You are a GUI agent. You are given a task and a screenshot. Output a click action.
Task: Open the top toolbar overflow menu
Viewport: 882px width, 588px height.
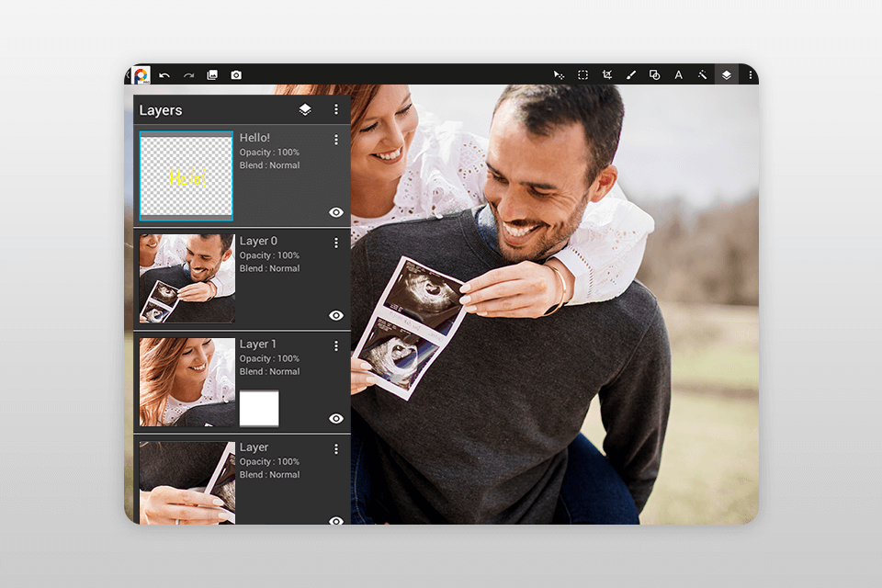click(x=750, y=74)
